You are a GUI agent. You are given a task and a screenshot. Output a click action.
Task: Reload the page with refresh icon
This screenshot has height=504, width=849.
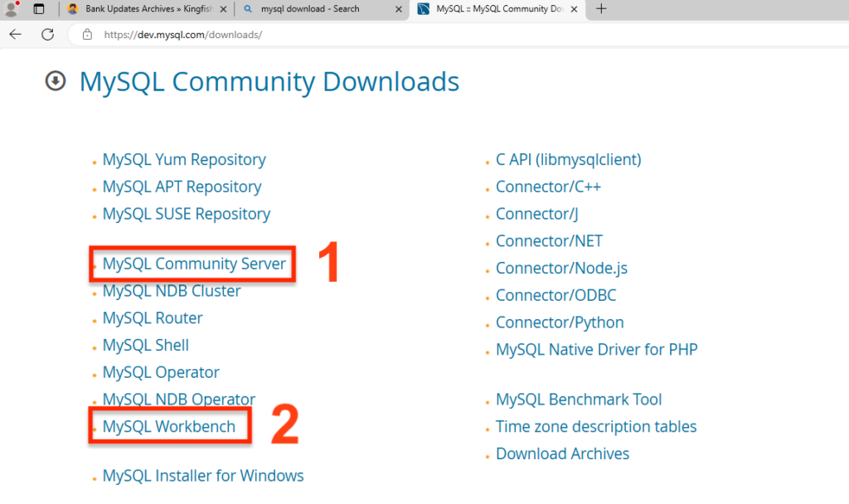(x=47, y=35)
